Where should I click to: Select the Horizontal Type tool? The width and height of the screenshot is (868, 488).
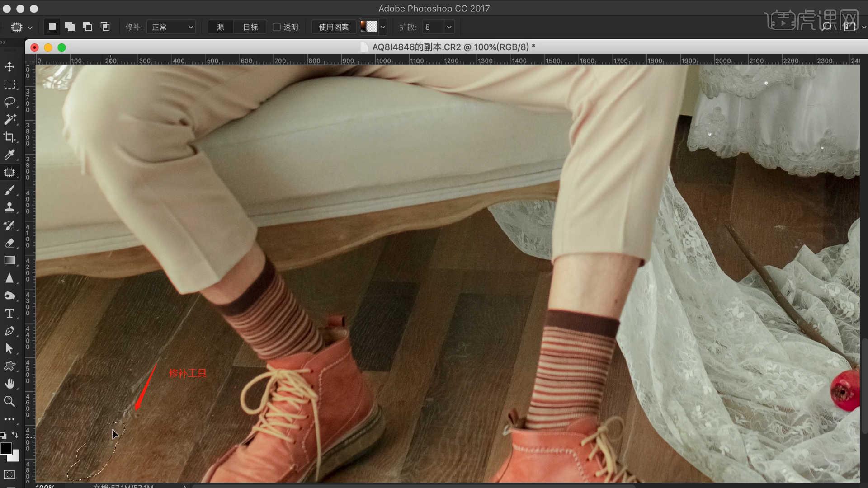[x=9, y=313]
